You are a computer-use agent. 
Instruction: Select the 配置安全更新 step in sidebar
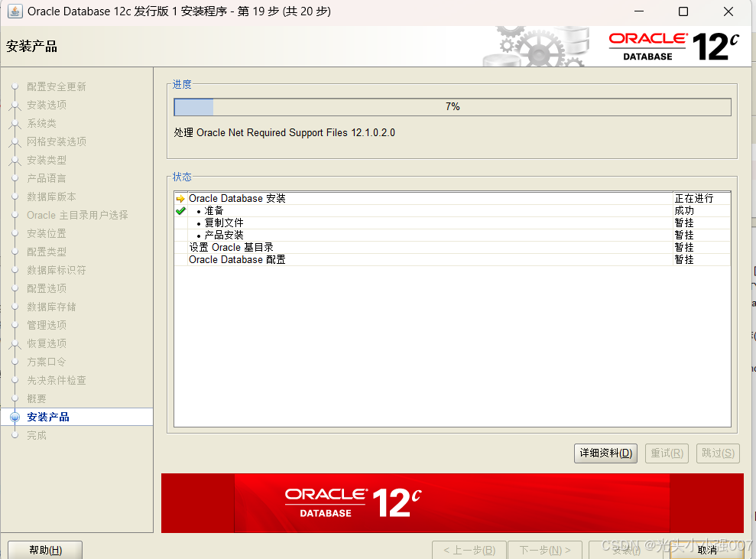point(57,87)
